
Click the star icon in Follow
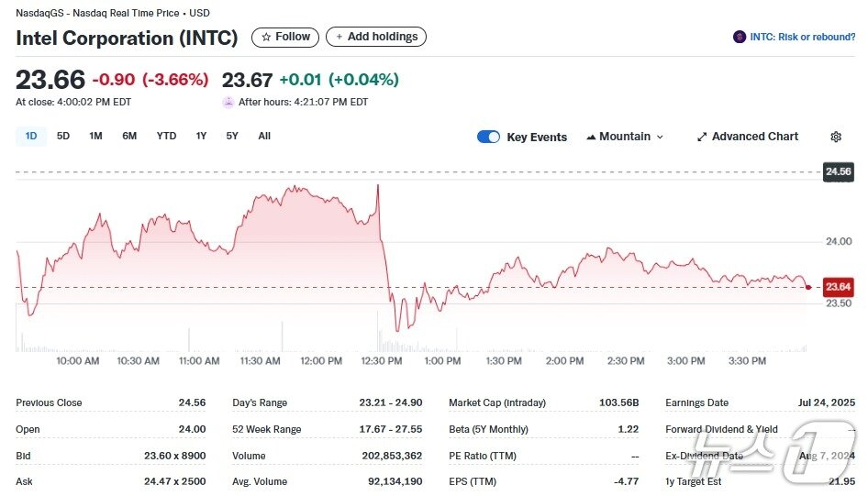point(266,38)
